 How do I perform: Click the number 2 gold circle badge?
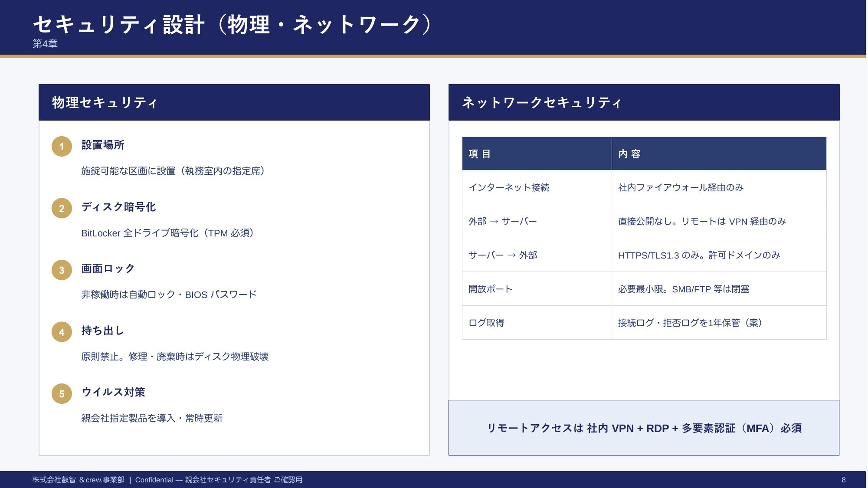tap(62, 208)
